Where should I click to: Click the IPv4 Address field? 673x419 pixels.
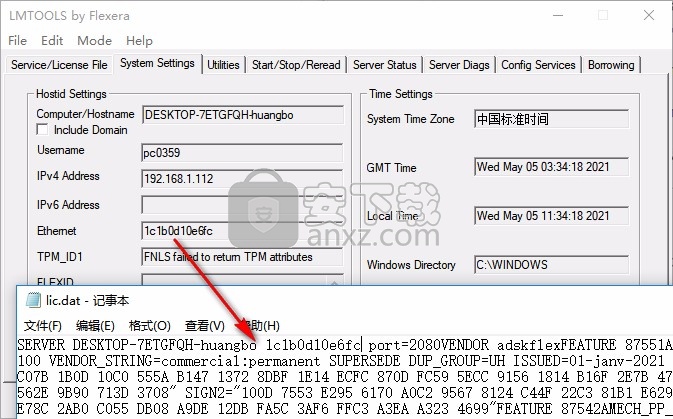243,179
